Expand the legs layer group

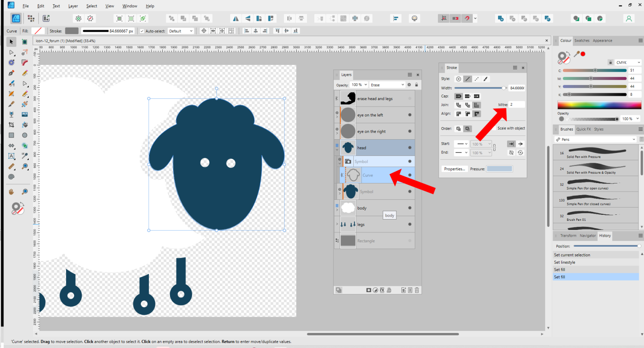point(337,224)
